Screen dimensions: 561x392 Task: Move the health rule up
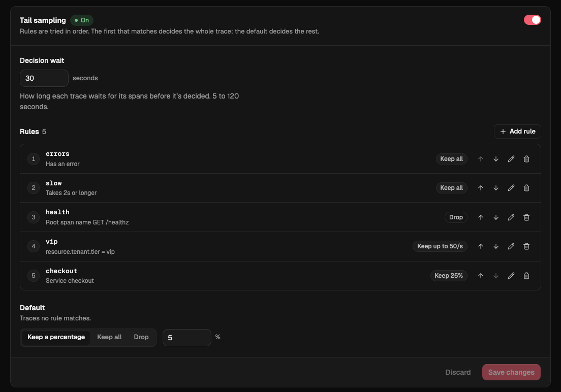481,217
